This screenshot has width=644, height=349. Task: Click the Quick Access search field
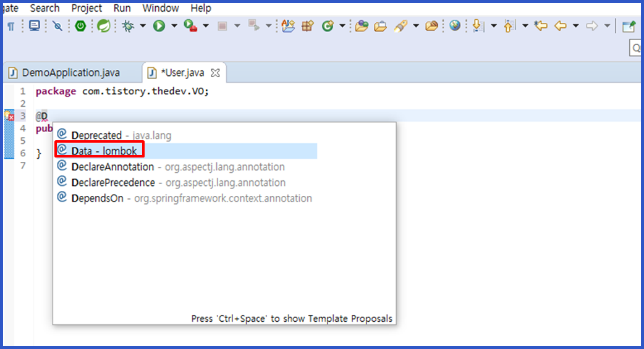(x=635, y=48)
